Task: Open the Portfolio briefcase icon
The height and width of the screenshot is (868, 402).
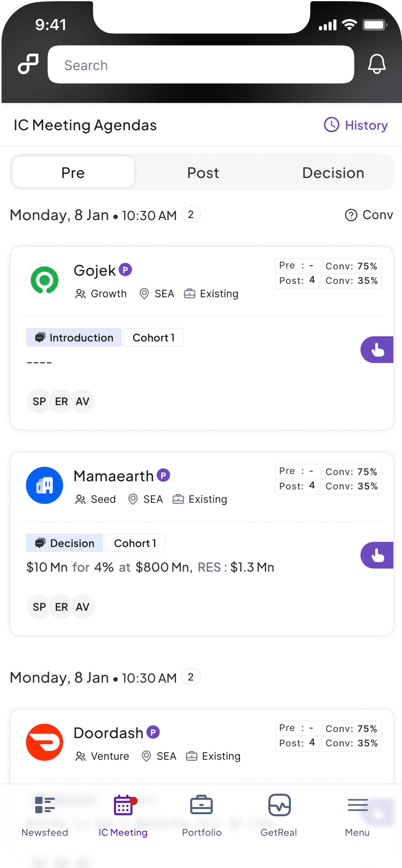Action: tap(201, 805)
